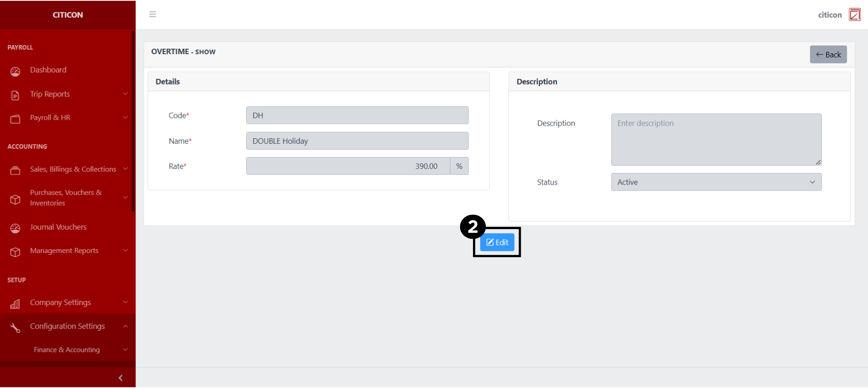Expand Purchases, Vouchers & Inventories menu
Viewport: 868px width, 388px height.
click(125, 197)
